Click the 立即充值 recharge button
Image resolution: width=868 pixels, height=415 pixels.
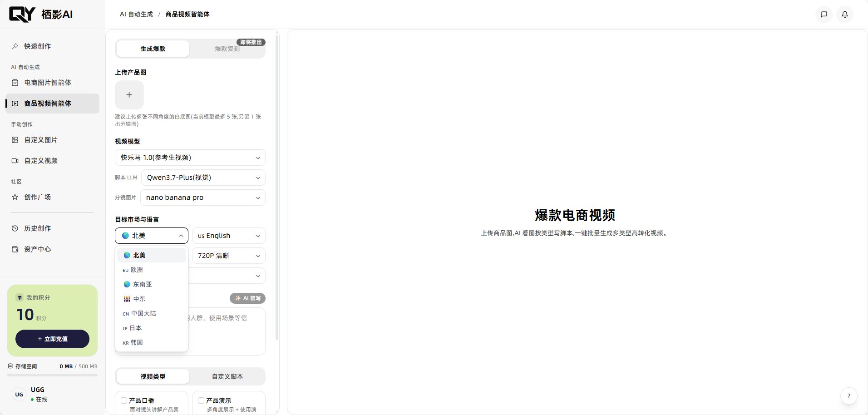tap(52, 339)
